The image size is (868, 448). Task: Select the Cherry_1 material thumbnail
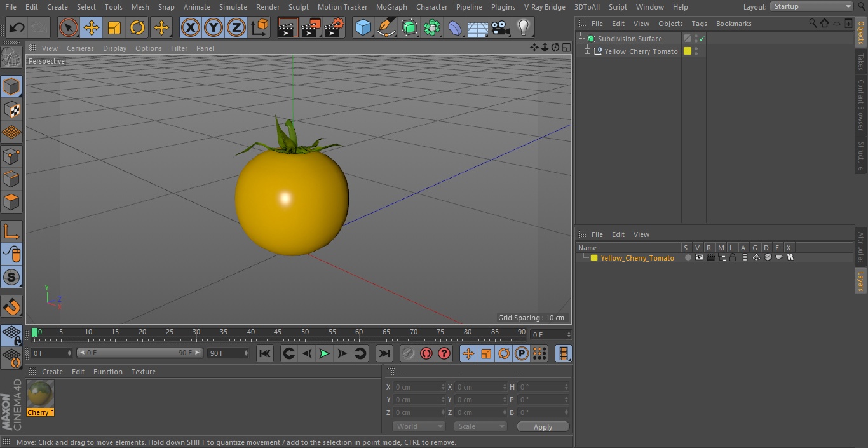point(41,394)
